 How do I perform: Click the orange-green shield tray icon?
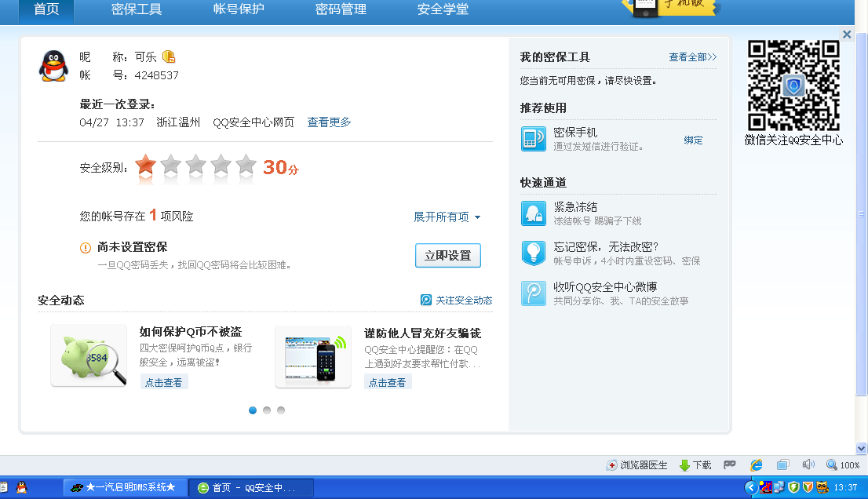coord(808,487)
